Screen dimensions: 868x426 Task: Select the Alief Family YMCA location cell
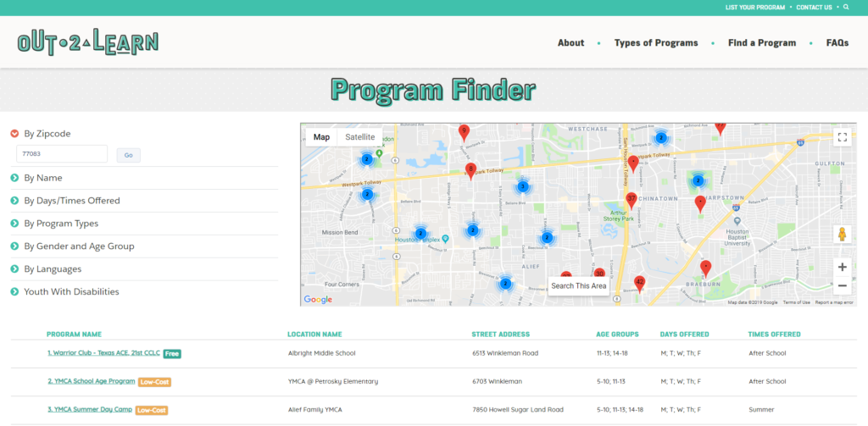tap(315, 409)
